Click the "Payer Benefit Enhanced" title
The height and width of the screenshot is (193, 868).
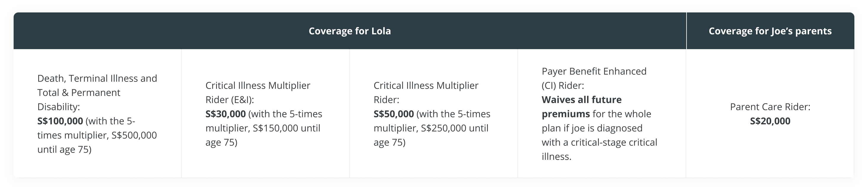coord(594,71)
